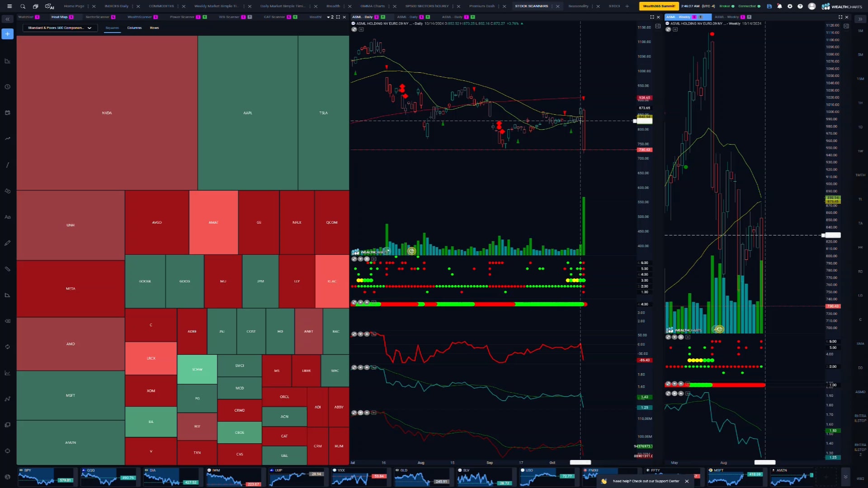
Task: Add a new workspace tab with plus
Action: click(x=627, y=6)
